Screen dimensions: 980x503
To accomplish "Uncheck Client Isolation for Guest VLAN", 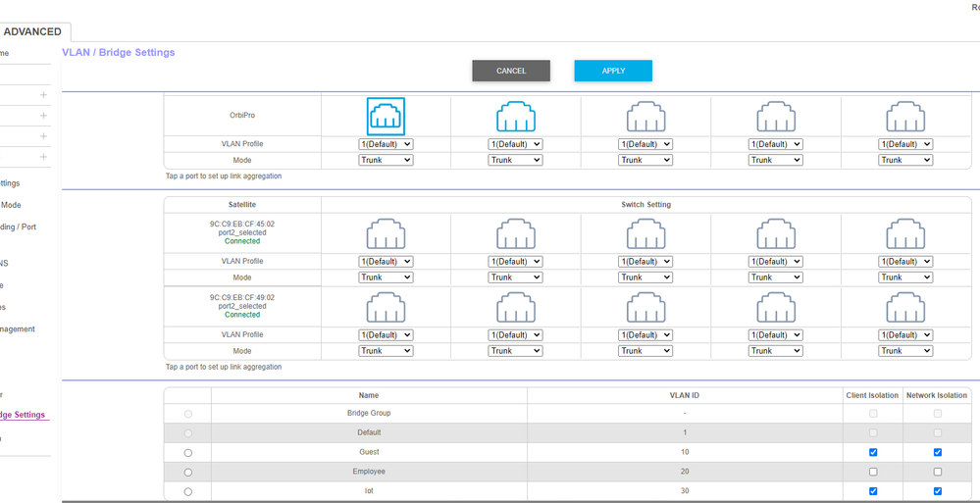I will pyautogui.click(x=873, y=452).
